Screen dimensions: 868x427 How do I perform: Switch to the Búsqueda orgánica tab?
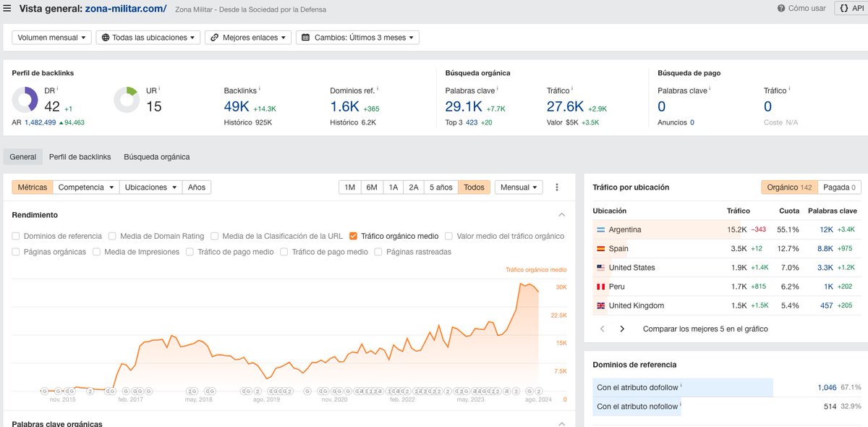[x=157, y=157]
